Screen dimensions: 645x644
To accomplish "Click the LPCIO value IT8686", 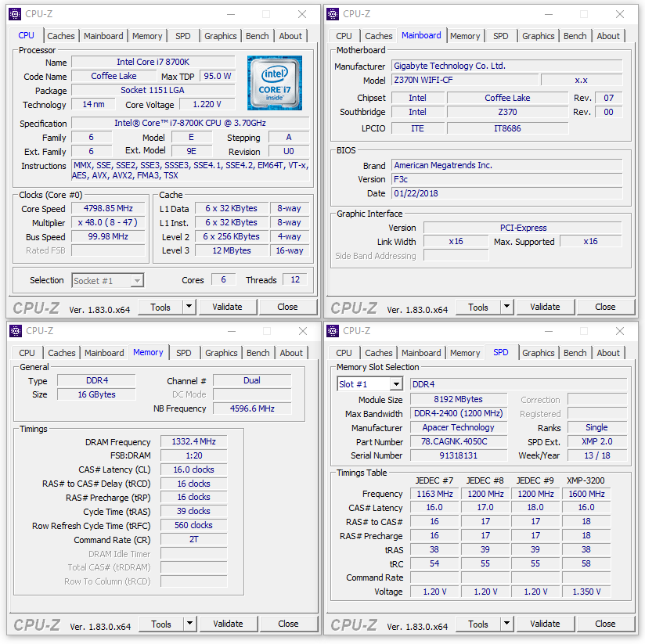I will click(507, 128).
